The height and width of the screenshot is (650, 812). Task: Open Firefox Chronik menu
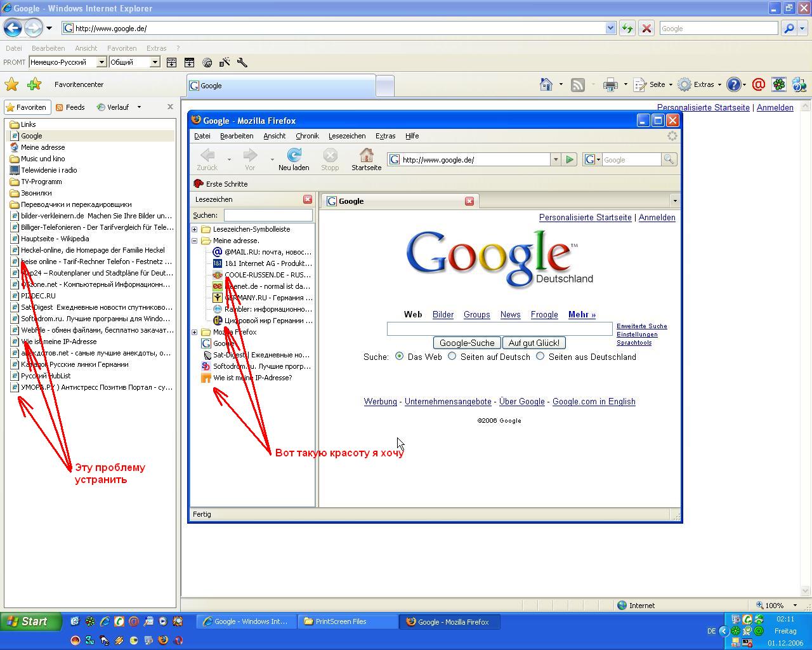[307, 136]
